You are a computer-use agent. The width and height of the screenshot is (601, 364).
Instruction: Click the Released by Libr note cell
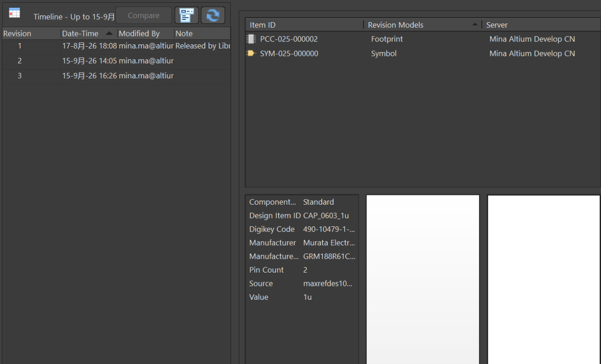202,46
